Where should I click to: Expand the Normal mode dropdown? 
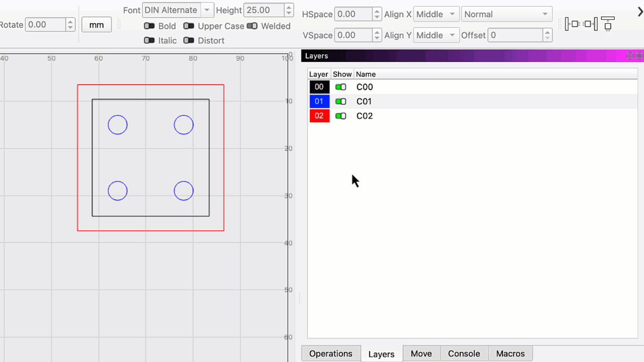coord(506,14)
